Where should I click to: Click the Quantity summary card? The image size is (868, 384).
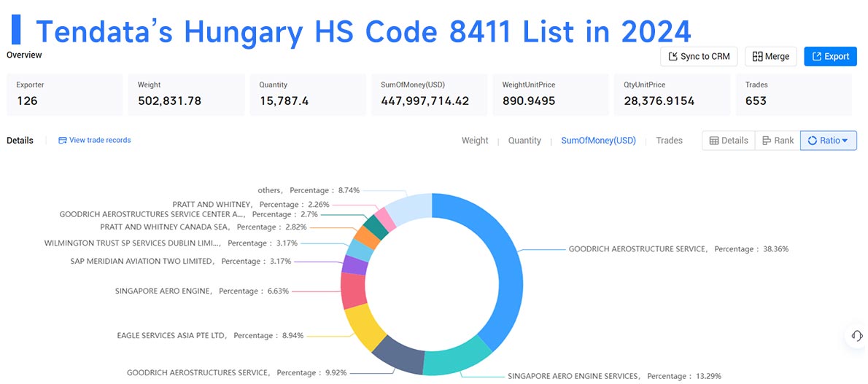(x=308, y=95)
